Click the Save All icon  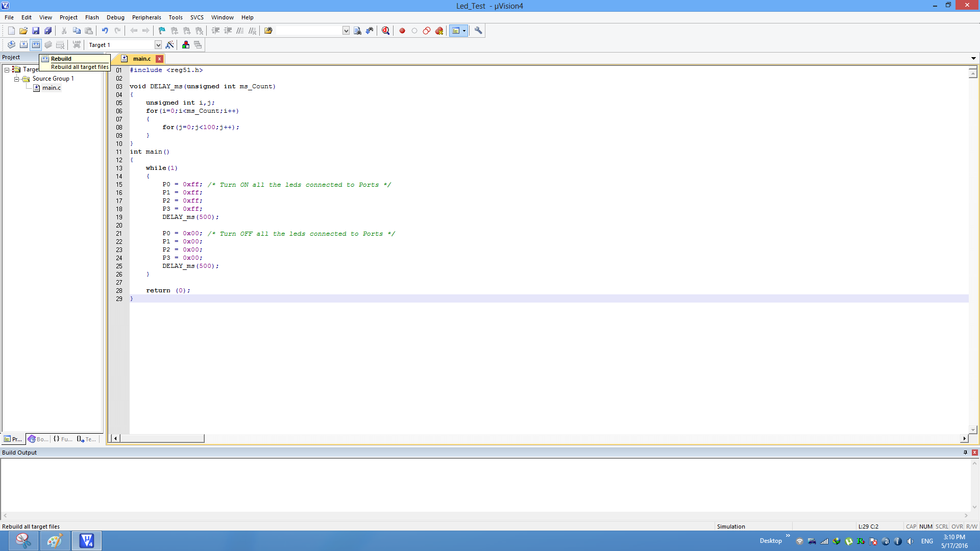48,31
